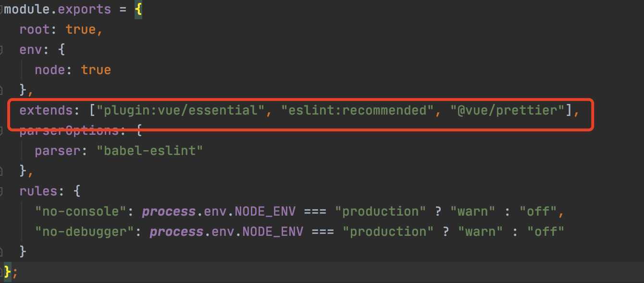Click process on the no-console line
Viewport: 644px width, 283px height.
click(x=169, y=211)
